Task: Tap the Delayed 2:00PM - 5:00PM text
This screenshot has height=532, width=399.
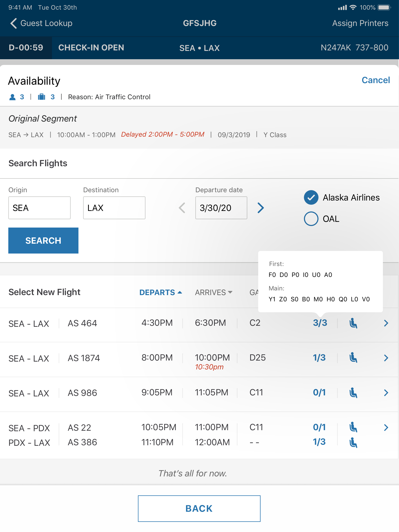Action: (x=163, y=135)
